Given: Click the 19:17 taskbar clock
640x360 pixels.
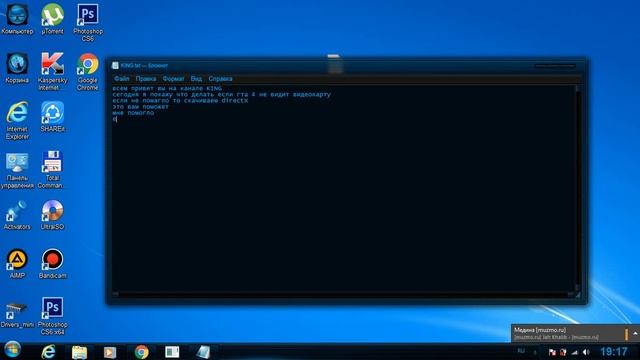Looking at the screenshot, I should point(613,351).
